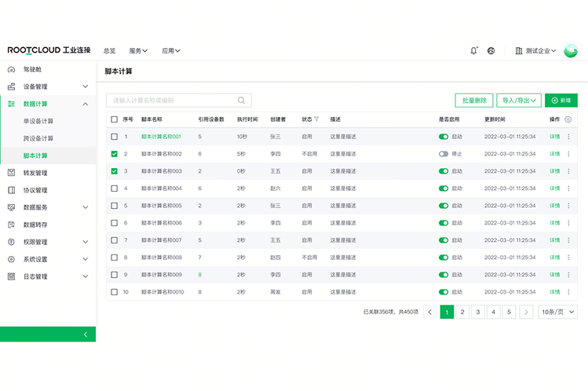Click the green 新增 button
588x391 pixels.
coord(561,100)
